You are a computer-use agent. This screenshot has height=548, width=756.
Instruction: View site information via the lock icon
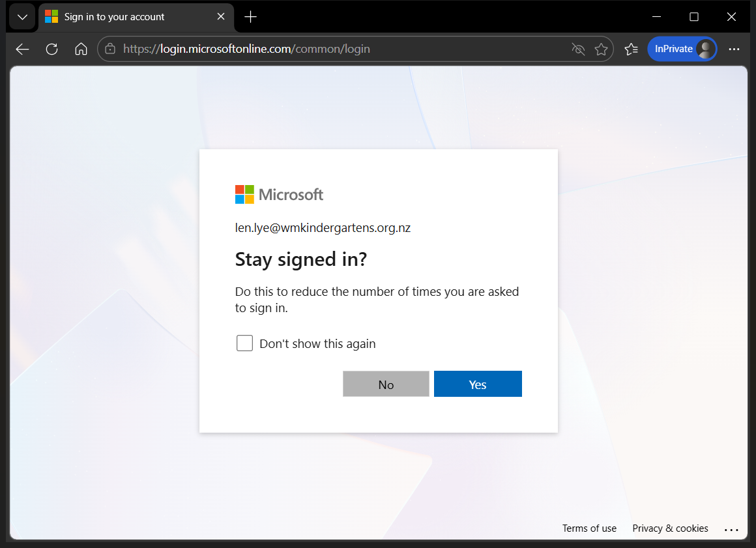coord(111,49)
